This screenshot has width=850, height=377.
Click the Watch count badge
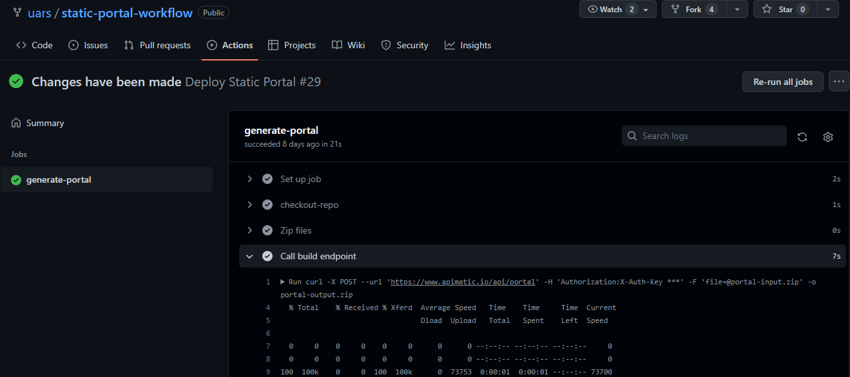(x=632, y=9)
